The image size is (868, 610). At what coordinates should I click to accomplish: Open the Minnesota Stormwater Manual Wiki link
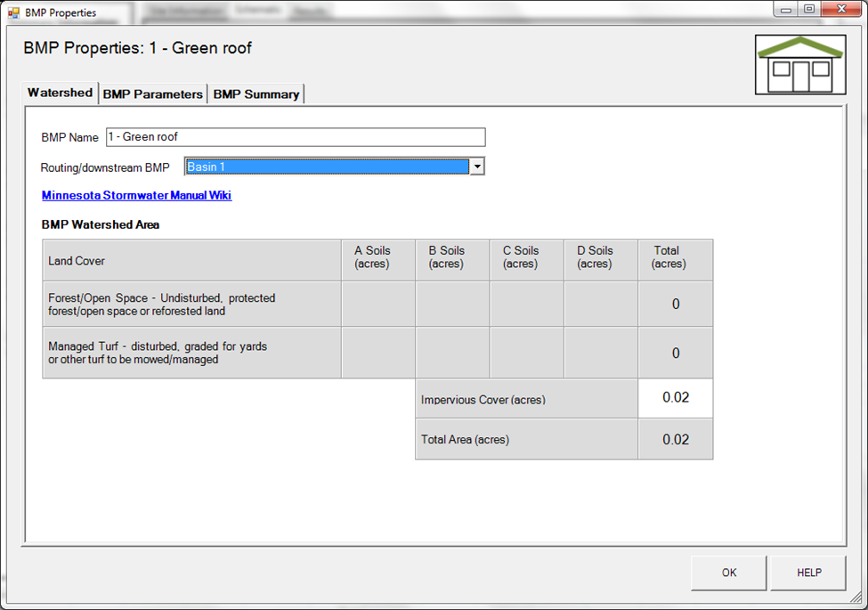click(136, 195)
